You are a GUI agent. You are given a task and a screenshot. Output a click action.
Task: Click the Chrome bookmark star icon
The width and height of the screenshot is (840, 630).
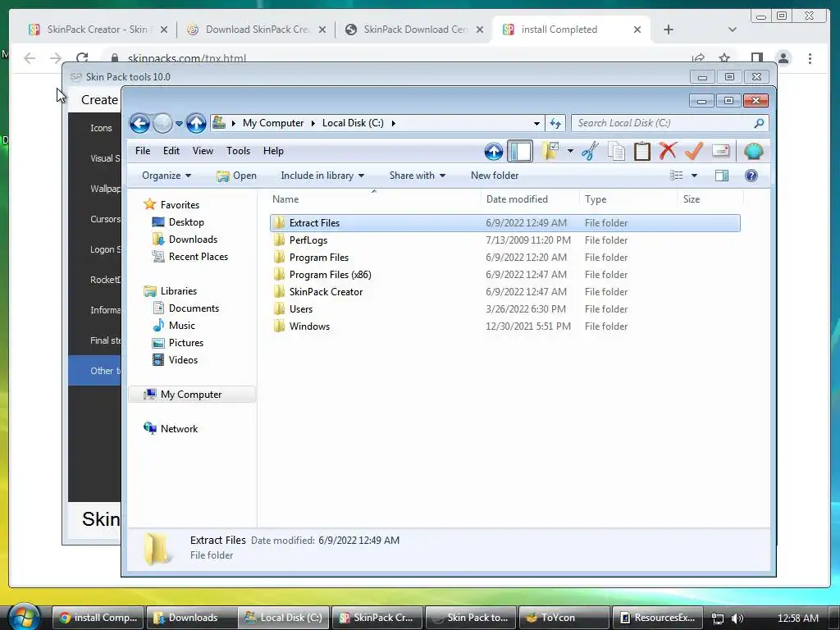point(724,58)
